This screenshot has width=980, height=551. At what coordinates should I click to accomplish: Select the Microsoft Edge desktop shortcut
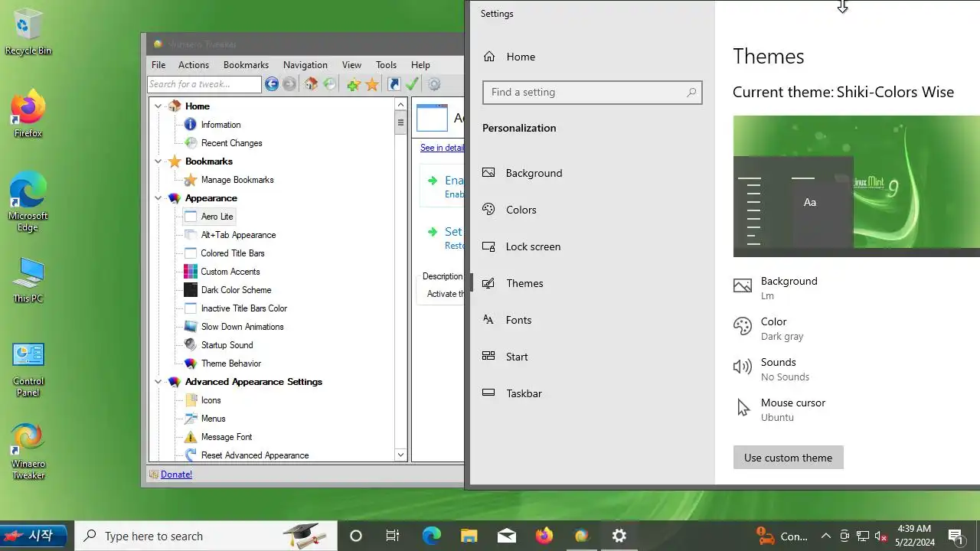pos(28,202)
